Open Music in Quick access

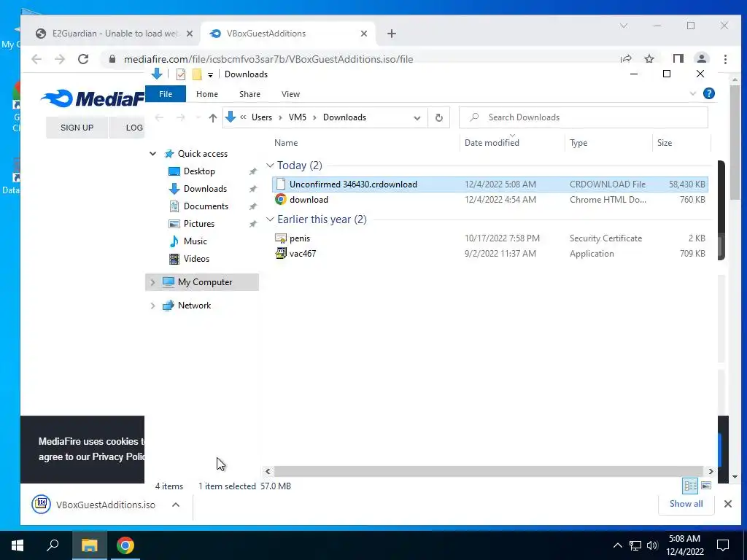tap(196, 241)
